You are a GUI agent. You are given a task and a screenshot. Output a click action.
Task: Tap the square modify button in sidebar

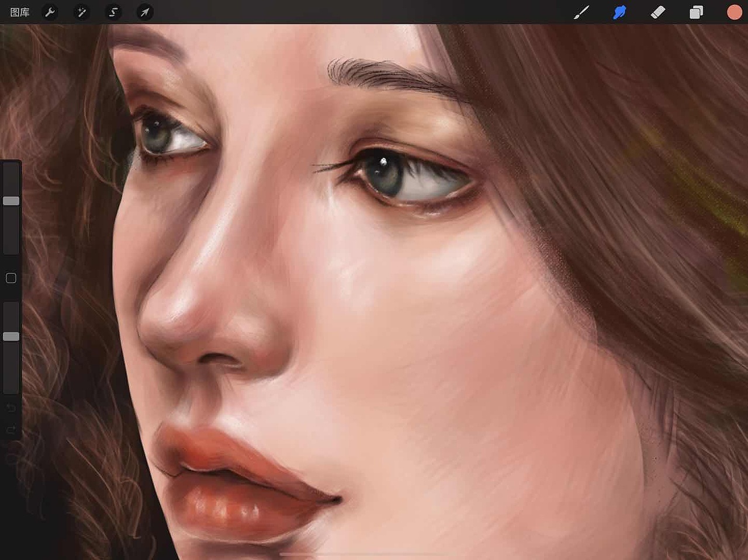pyautogui.click(x=11, y=279)
